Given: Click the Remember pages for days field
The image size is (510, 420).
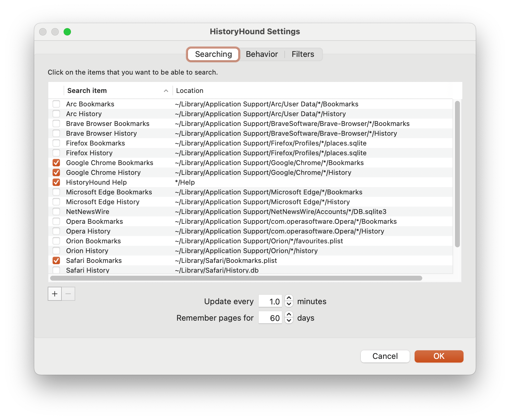Looking at the screenshot, I should [270, 318].
